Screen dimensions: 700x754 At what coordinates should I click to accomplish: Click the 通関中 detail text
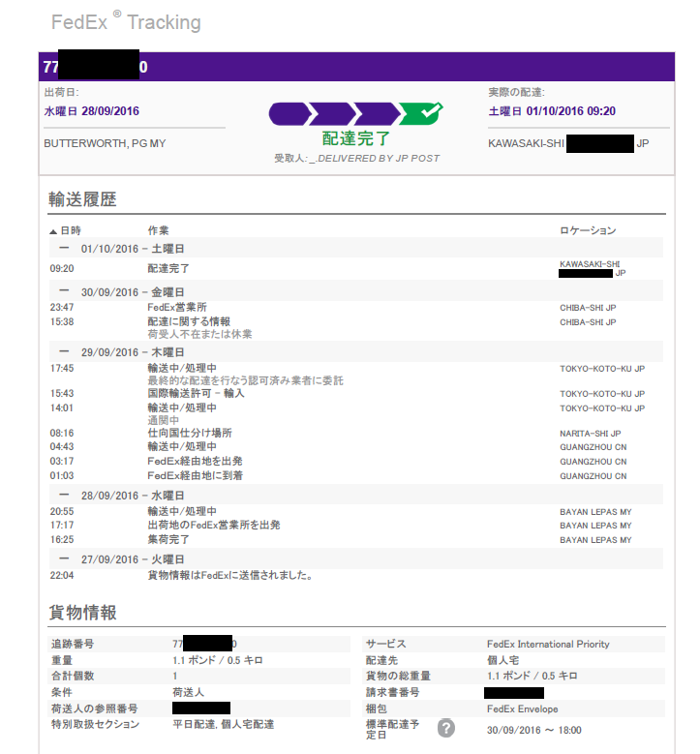(x=163, y=420)
